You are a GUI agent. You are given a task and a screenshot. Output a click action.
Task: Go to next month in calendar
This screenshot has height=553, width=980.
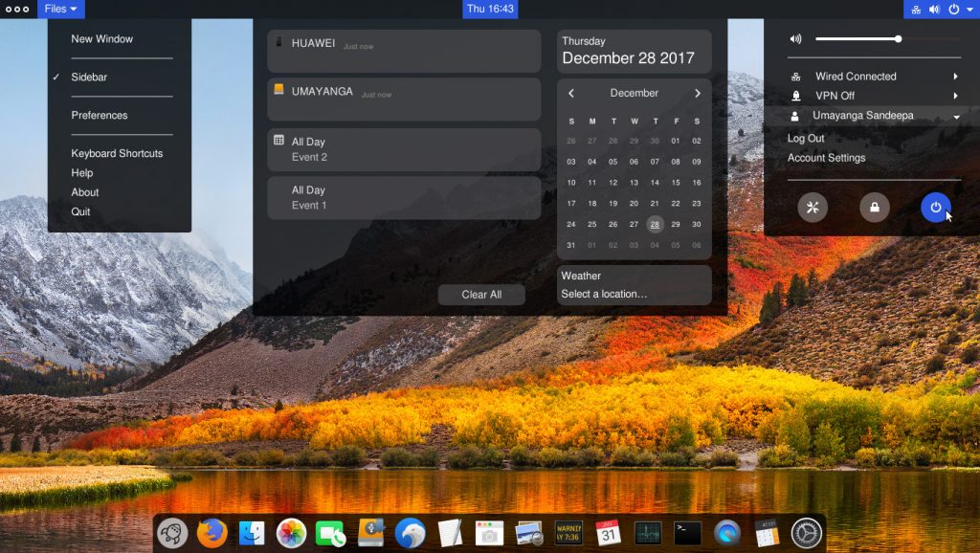tap(698, 94)
